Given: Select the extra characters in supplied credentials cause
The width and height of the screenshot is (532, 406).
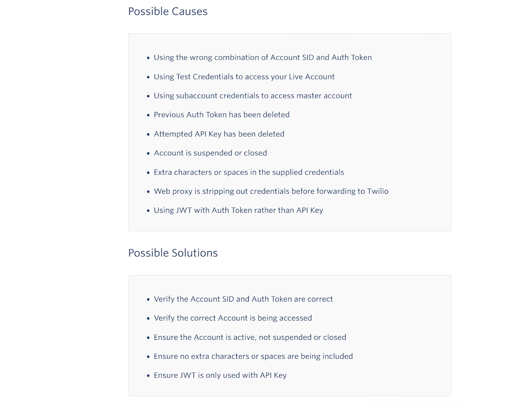Looking at the screenshot, I should [x=249, y=172].
